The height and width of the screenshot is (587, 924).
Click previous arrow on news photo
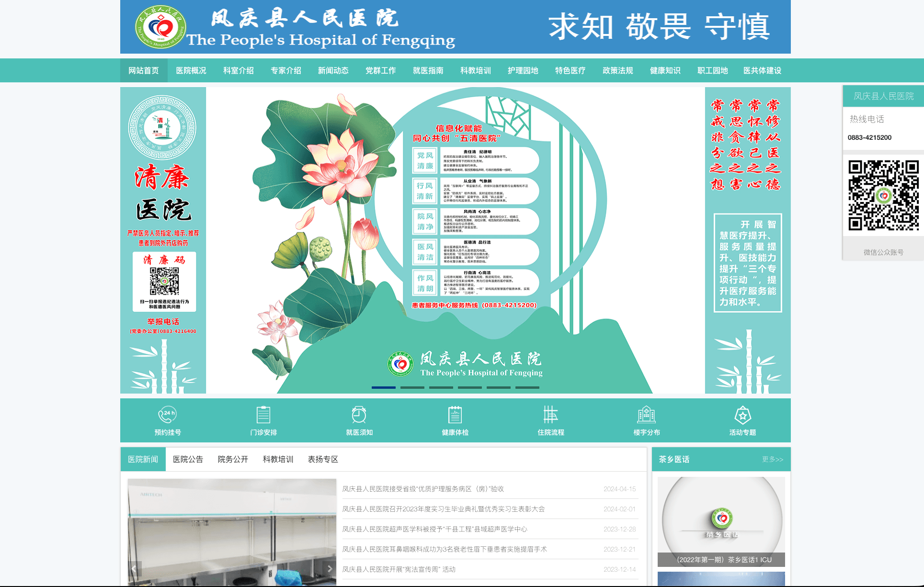point(135,569)
